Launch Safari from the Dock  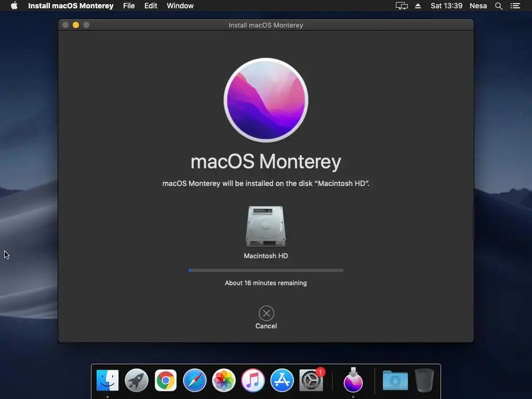pyautogui.click(x=195, y=380)
